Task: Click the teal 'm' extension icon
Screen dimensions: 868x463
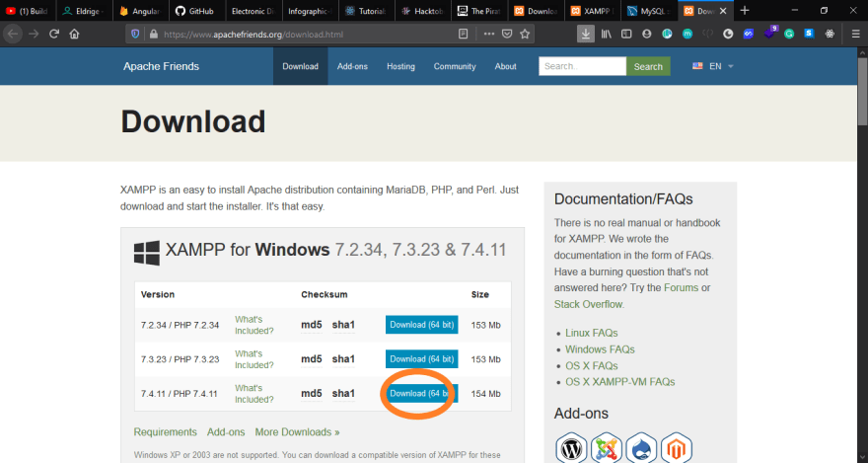Action: (x=687, y=34)
